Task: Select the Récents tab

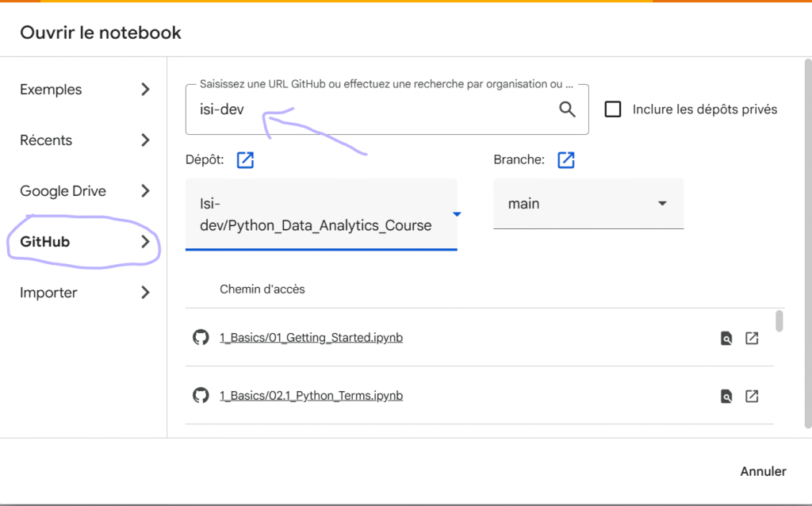Action: tap(46, 140)
